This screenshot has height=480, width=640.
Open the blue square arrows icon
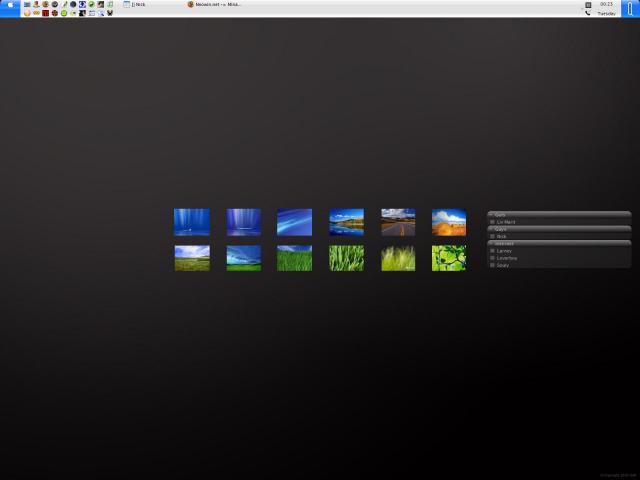tap(82, 4)
